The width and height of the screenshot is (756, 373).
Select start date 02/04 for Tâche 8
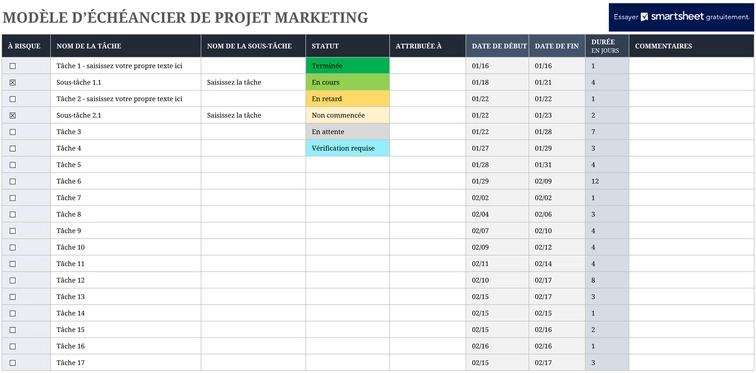click(497, 214)
